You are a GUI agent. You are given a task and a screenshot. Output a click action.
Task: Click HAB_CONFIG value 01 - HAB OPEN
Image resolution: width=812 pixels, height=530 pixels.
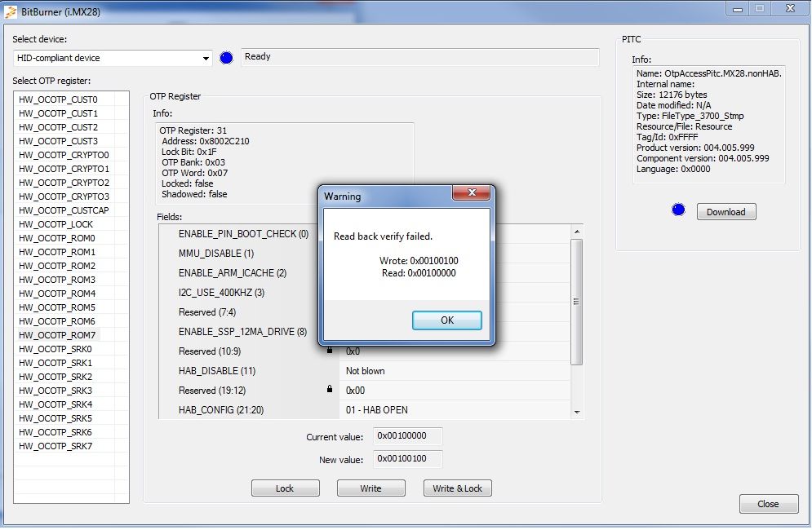click(376, 410)
